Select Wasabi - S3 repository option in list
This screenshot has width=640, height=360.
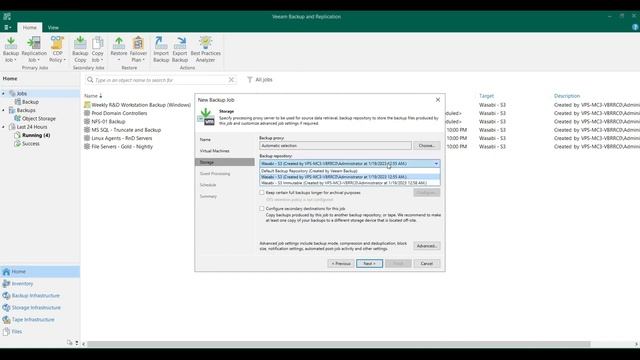350,177
